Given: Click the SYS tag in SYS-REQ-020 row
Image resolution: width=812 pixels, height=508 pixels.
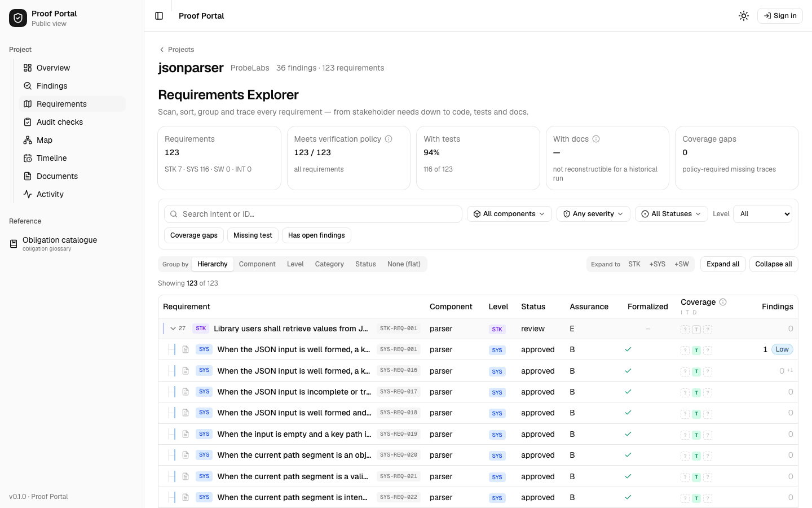Looking at the screenshot, I should [x=204, y=455].
